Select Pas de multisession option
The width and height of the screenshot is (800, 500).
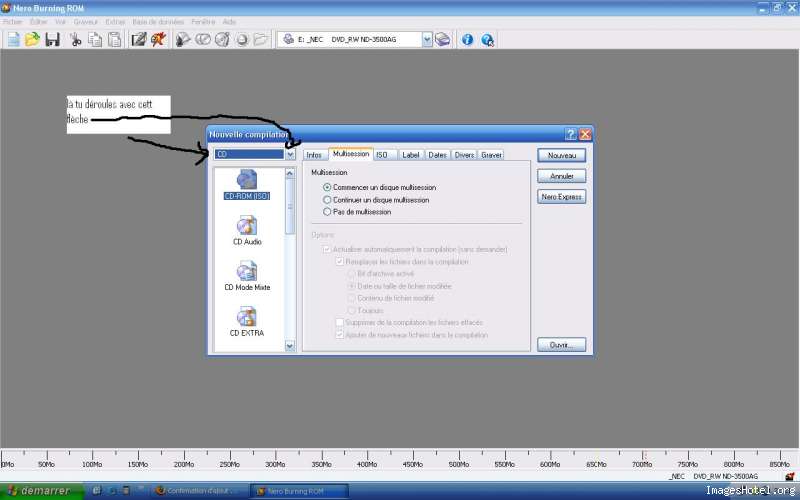pos(357,212)
